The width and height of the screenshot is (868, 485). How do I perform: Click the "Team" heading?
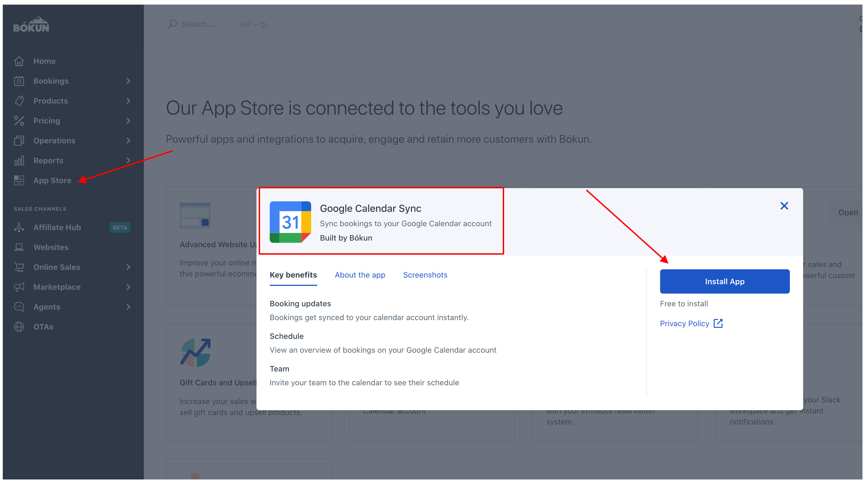(x=279, y=369)
